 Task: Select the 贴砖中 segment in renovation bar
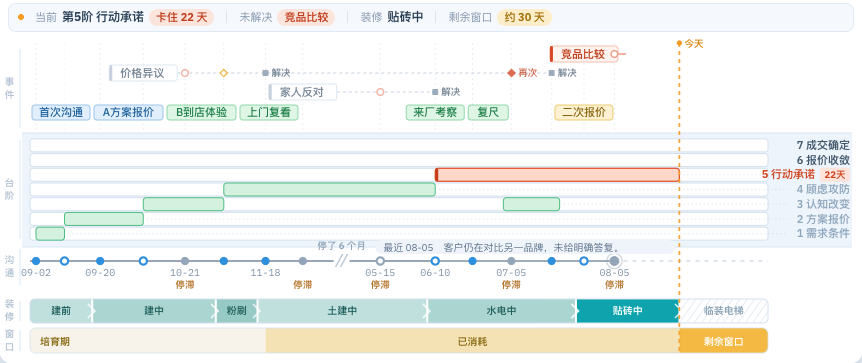coord(628,311)
